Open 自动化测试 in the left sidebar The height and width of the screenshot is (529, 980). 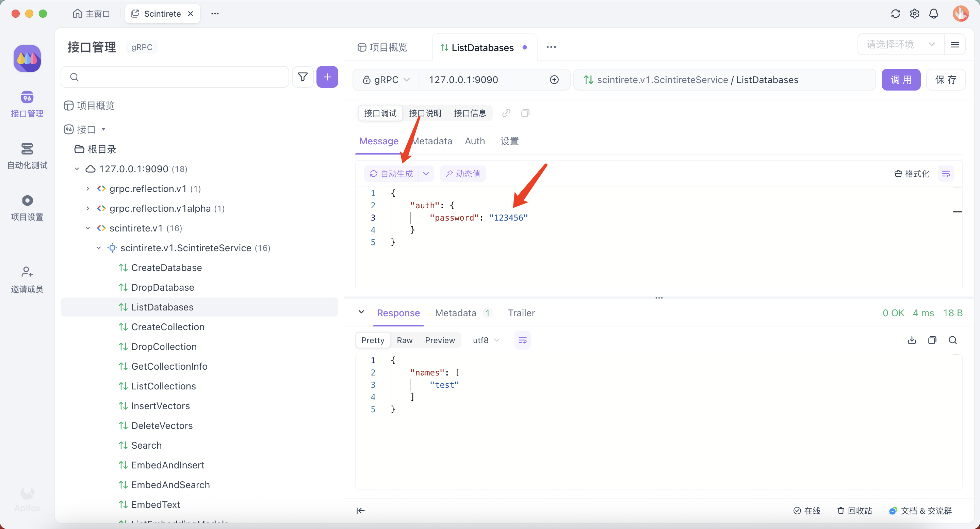[x=27, y=156]
